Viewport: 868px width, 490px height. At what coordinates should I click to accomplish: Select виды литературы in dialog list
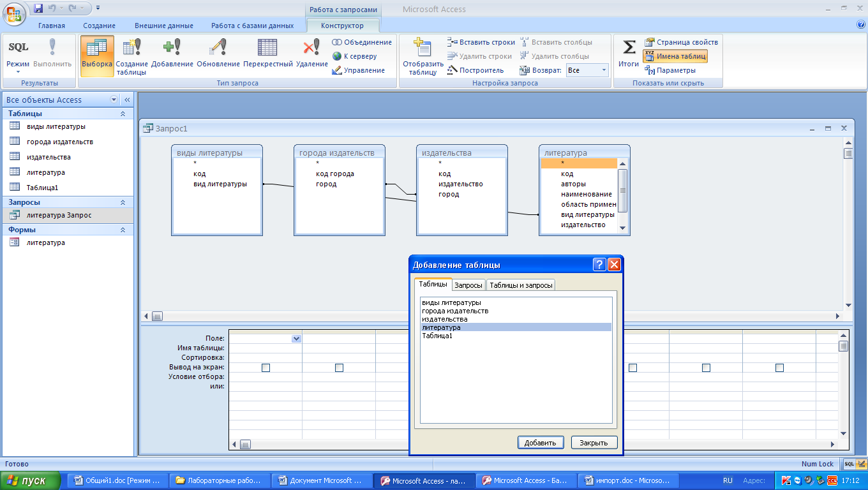pos(516,302)
